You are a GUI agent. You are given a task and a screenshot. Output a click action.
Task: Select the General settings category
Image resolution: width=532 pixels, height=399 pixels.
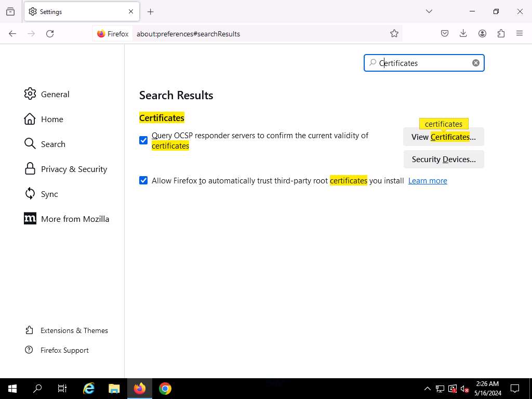(55, 94)
